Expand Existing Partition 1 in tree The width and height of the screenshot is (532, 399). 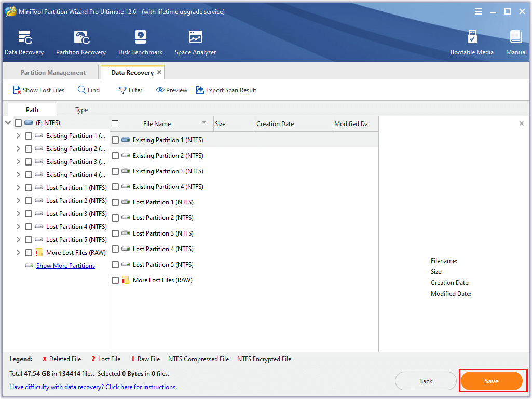tap(18, 136)
